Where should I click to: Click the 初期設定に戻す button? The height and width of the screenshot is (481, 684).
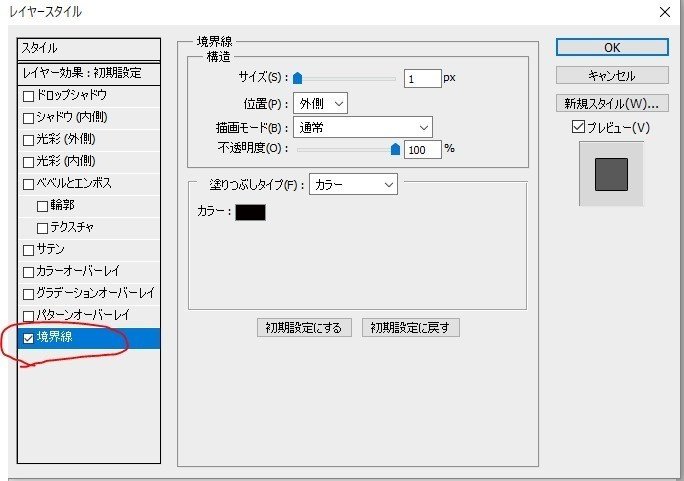(x=410, y=327)
